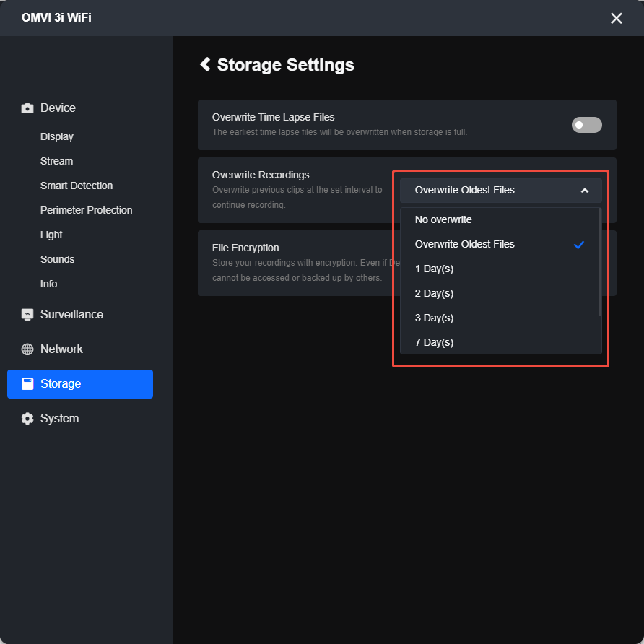Go to Light settings
Image resolution: width=644 pixels, height=644 pixels.
tap(51, 235)
